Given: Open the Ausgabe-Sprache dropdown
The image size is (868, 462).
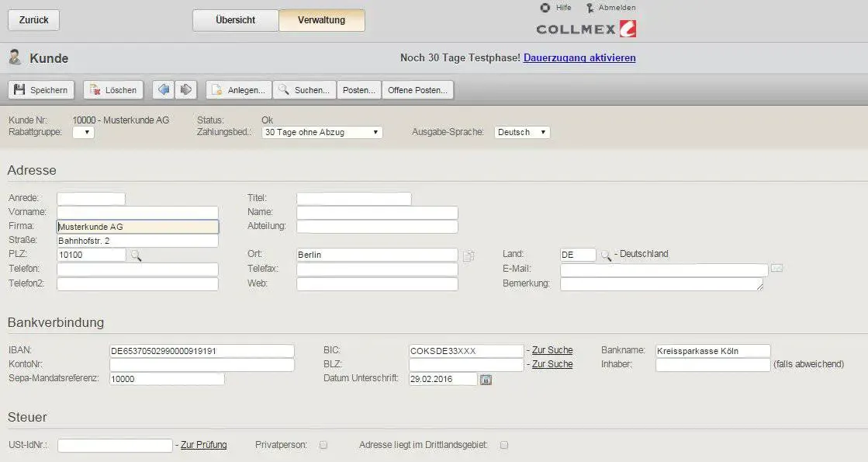Looking at the screenshot, I should pyautogui.click(x=522, y=133).
